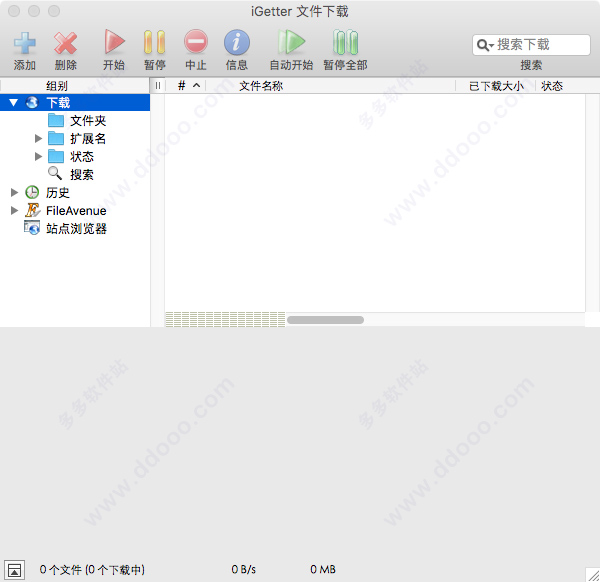
Task: Expand the 历史 group
Action: point(14,192)
